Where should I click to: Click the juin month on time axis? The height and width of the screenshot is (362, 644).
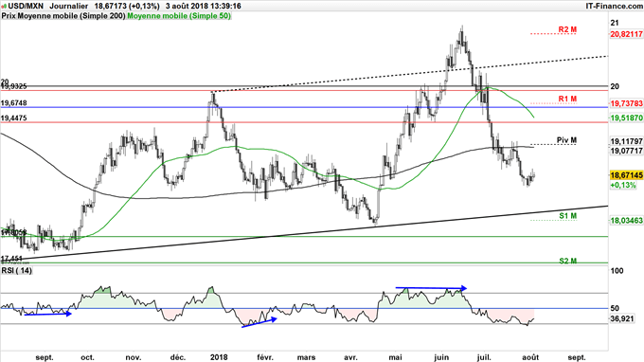click(441, 357)
